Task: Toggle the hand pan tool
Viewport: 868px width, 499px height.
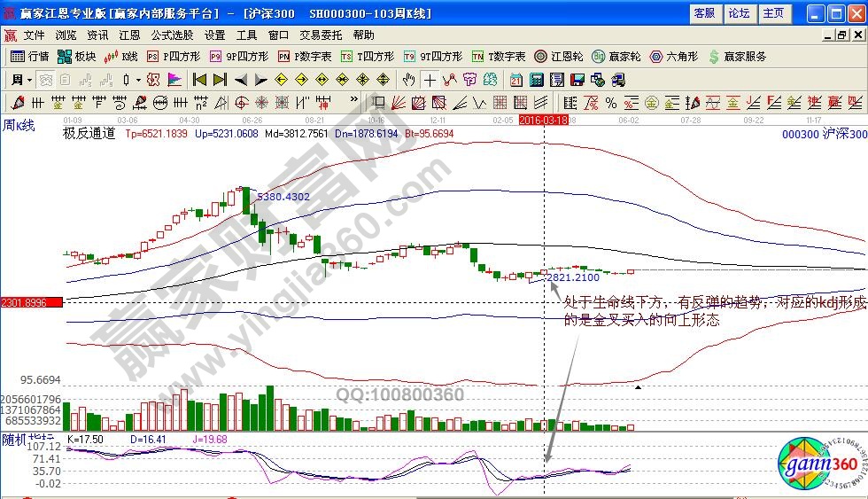Action: click(x=409, y=80)
